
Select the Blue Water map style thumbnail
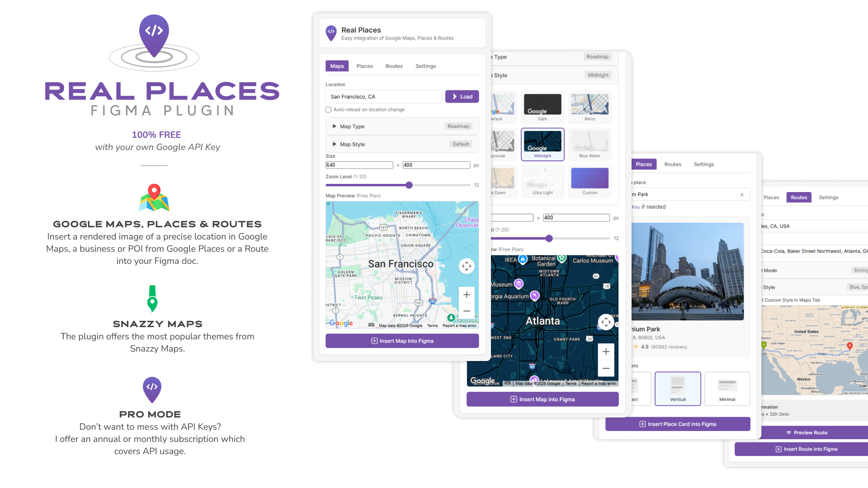590,145
